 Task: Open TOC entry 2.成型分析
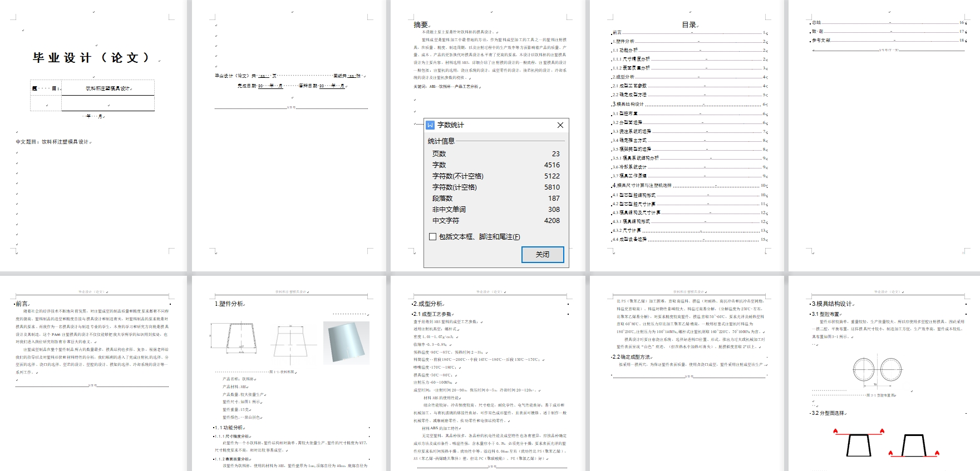[x=690, y=77]
